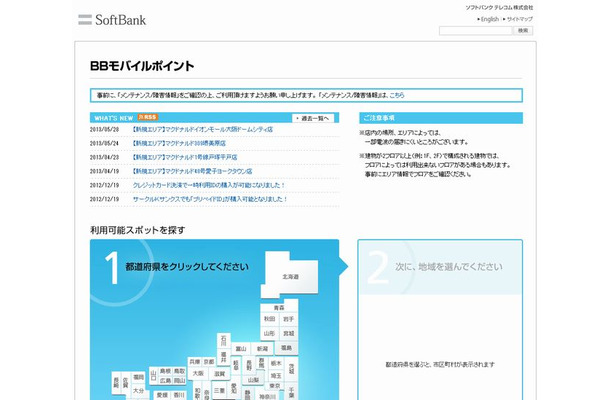Select 京都 prefecture tile
Screen dimensions: 610x400
point(209,362)
